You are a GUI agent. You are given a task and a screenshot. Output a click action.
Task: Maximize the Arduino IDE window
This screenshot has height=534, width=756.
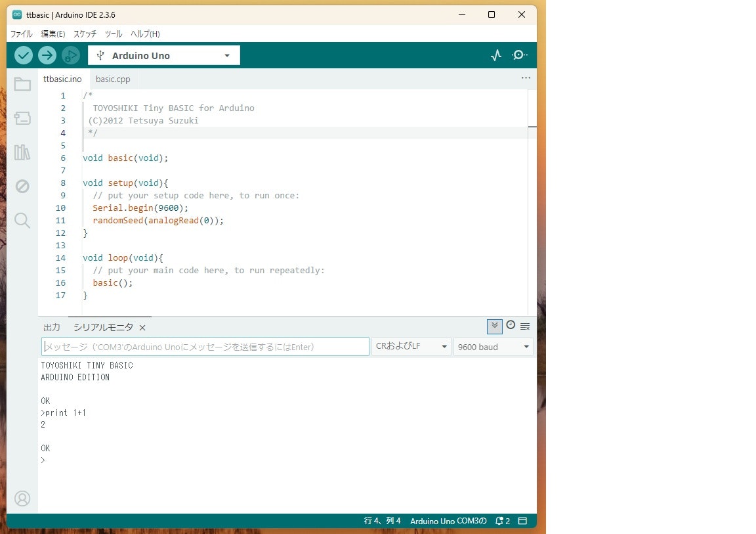click(492, 14)
